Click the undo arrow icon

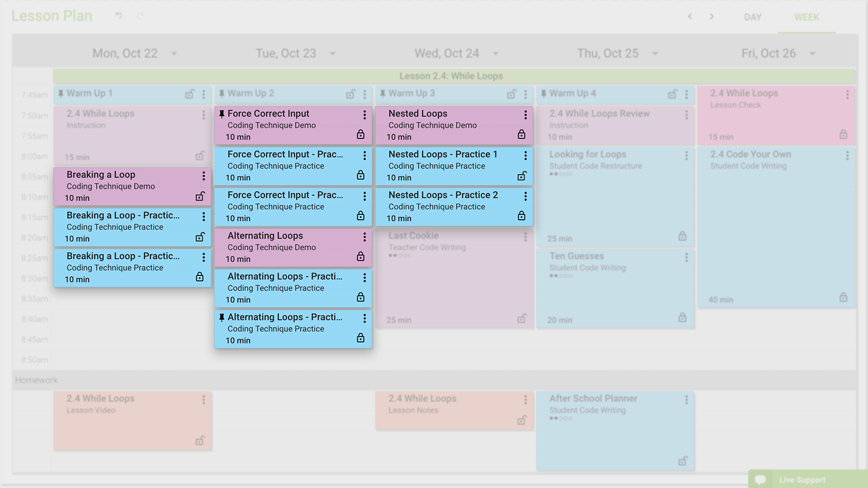coord(119,16)
